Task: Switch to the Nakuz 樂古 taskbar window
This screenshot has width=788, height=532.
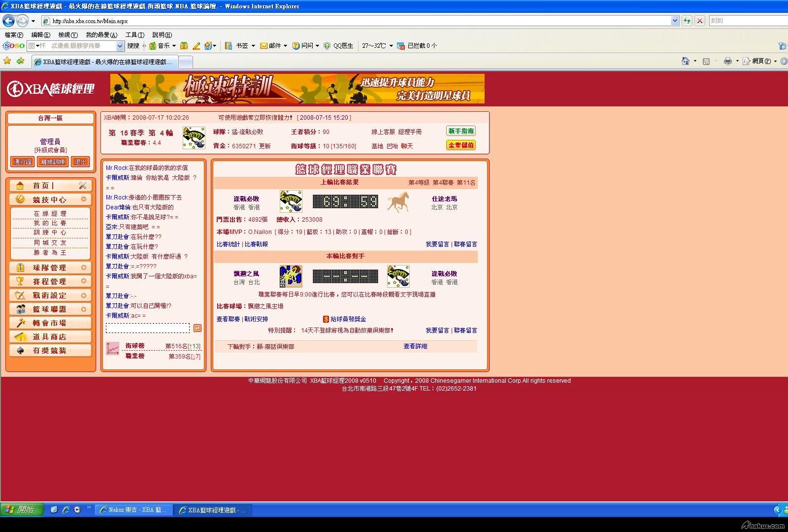Action: [x=134, y=510]
